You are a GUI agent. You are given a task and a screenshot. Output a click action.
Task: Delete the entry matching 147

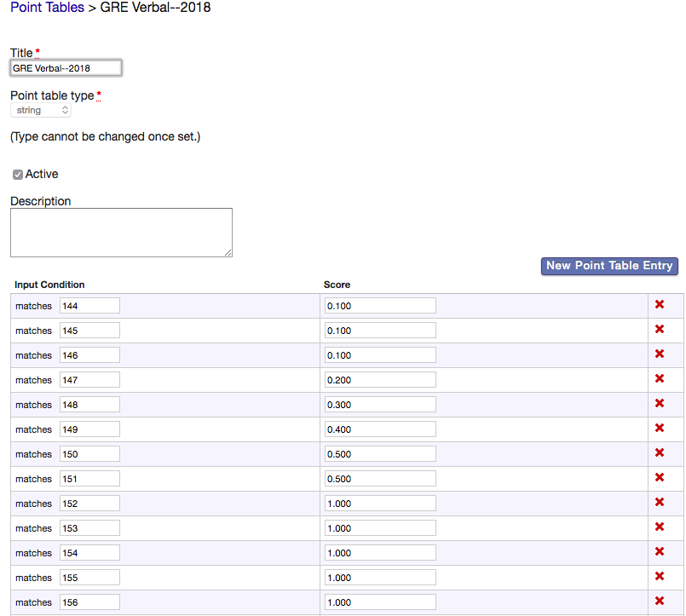659,379
